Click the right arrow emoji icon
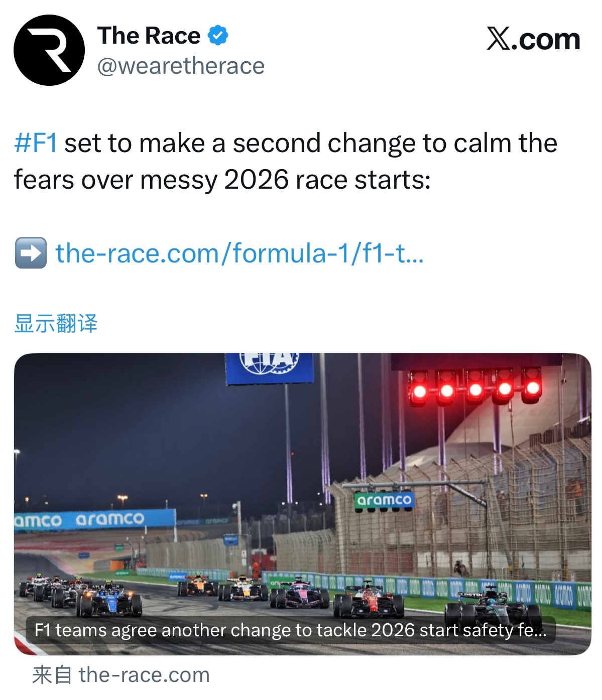The image size is (602, 700). coord(31,253)
